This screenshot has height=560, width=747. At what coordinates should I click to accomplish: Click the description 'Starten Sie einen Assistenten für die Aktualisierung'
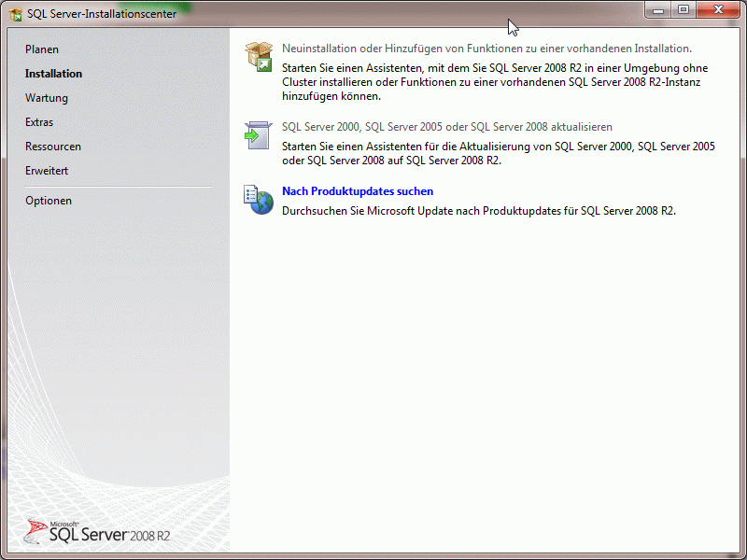(499, 153)
